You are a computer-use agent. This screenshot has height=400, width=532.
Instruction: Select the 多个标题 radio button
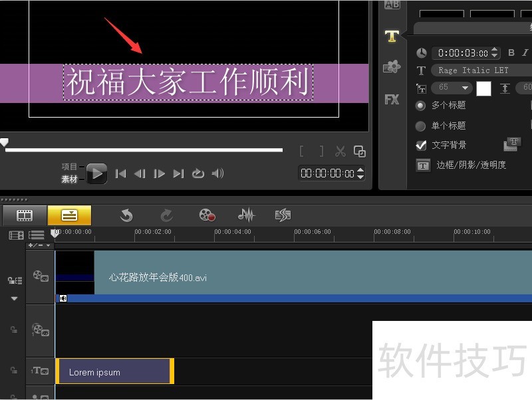click(x=420, y=106)
